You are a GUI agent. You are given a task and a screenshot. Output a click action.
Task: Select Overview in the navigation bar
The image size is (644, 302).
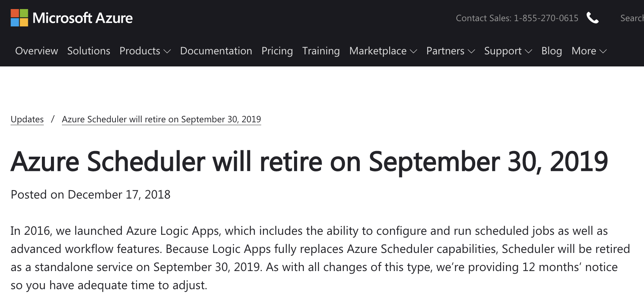pos(36,51)
